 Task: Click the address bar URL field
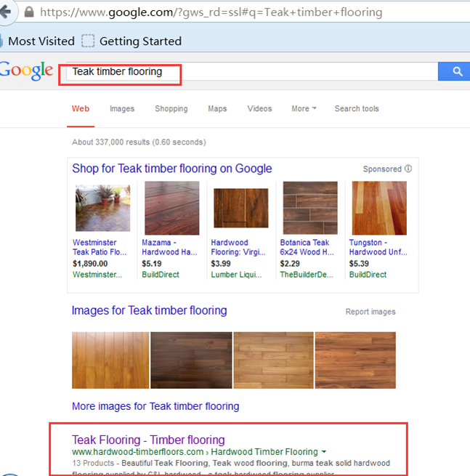click(x=243, y=12)
